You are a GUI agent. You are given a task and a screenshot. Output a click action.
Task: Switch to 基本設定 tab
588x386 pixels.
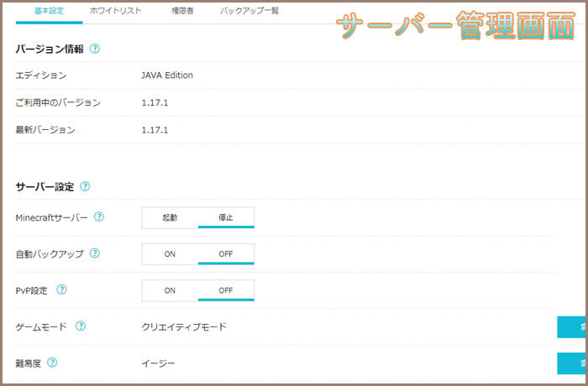pos(49,11)
